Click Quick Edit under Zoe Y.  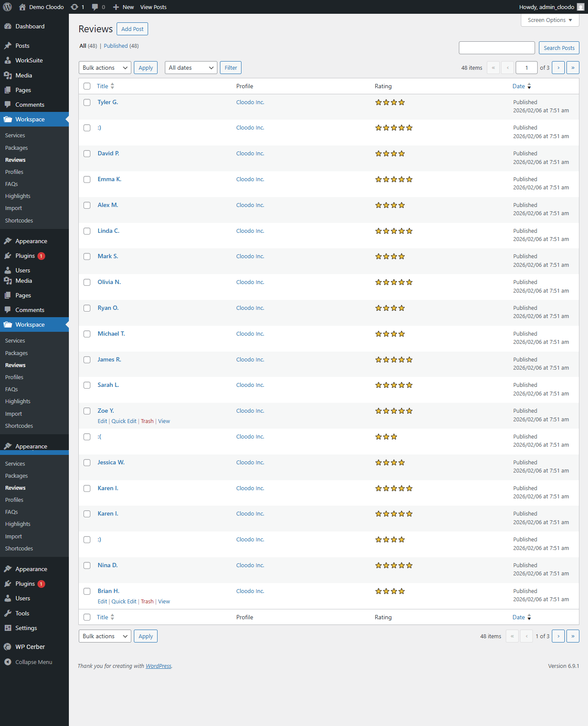coord(124,421)
